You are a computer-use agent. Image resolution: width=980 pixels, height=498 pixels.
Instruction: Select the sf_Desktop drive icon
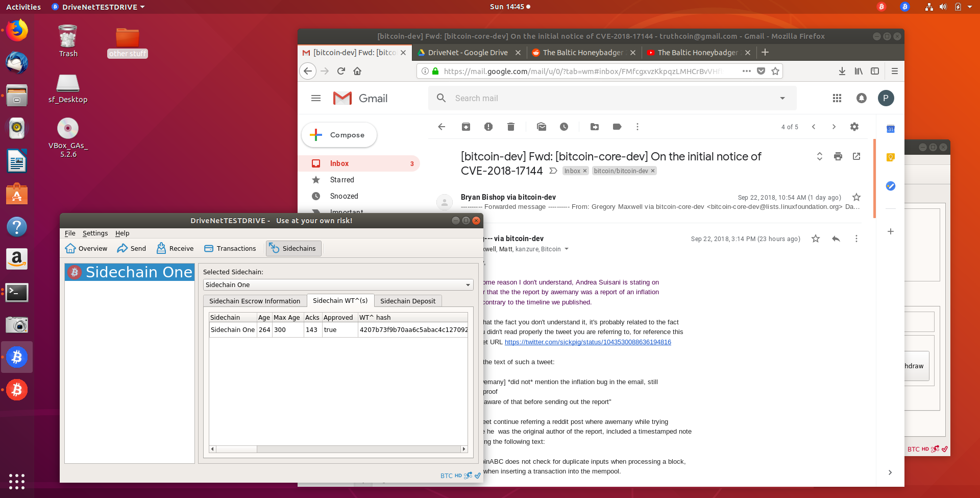(68, 89)
